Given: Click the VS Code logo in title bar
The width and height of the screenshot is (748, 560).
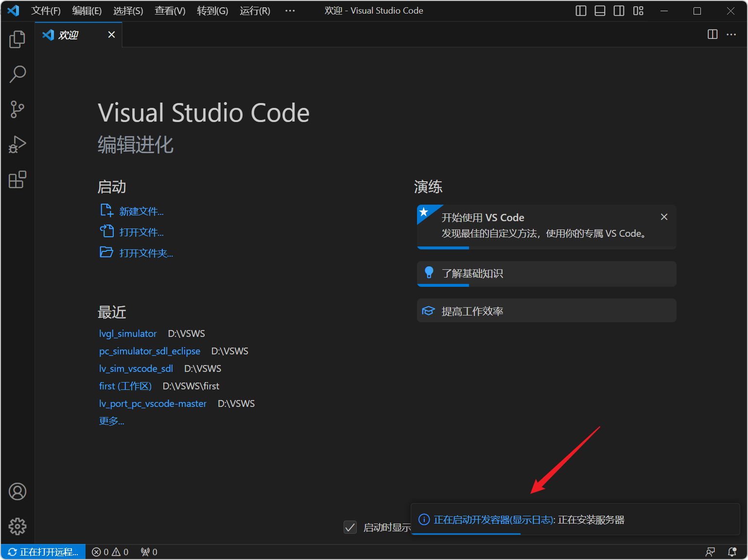Looking at the screenshot, I should click(13, 10).
